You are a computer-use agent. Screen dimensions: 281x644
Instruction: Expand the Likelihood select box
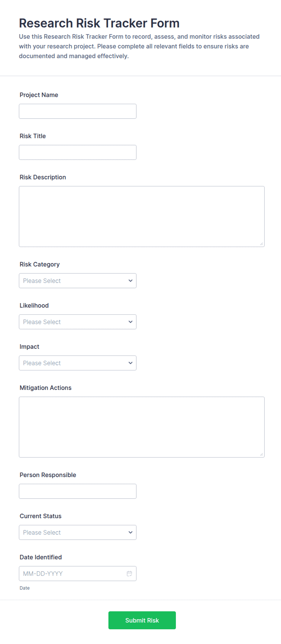click(78, 322)
